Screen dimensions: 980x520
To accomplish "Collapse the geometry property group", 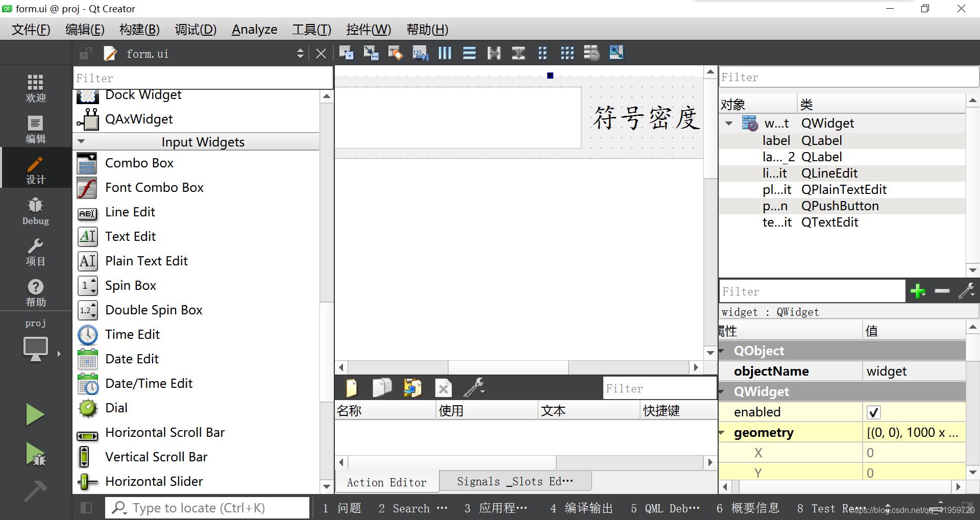I will tap(722, 433).
